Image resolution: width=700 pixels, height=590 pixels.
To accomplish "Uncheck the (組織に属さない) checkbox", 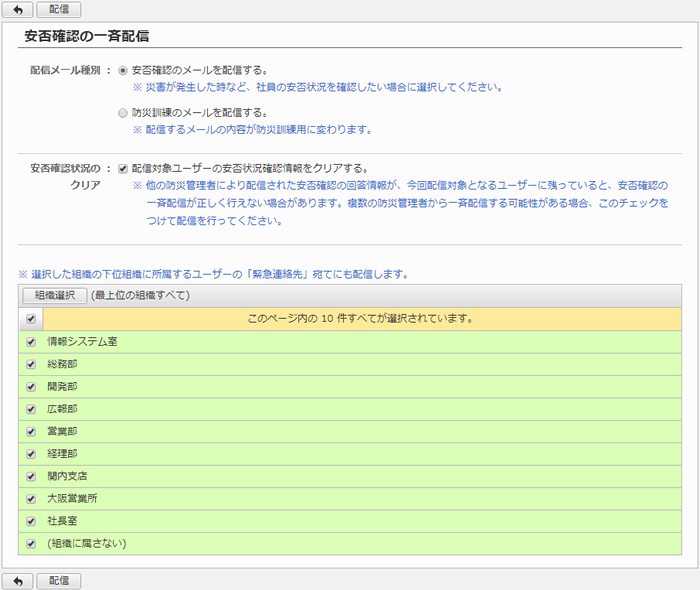I will click(x=31, y=543).
